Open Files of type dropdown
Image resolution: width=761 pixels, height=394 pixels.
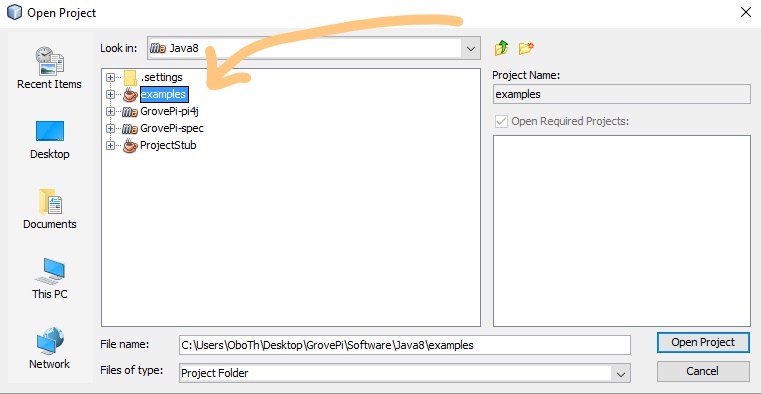pos(620,374)
